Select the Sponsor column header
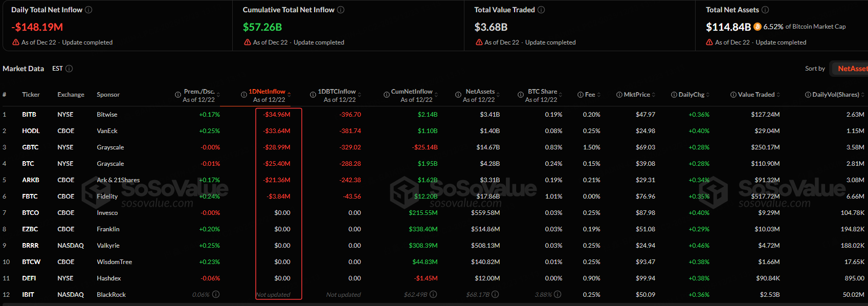Screen dimensions: 868x306 [108, 95]
